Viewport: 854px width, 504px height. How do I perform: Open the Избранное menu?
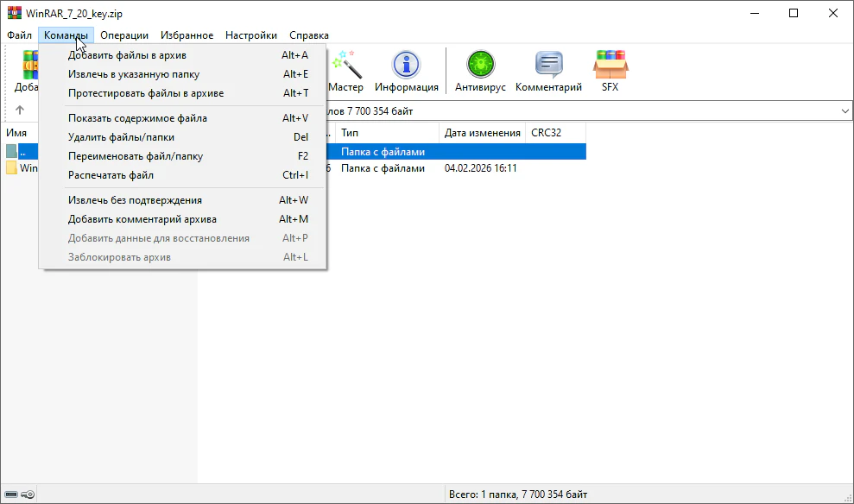click(x=187, y=35)
